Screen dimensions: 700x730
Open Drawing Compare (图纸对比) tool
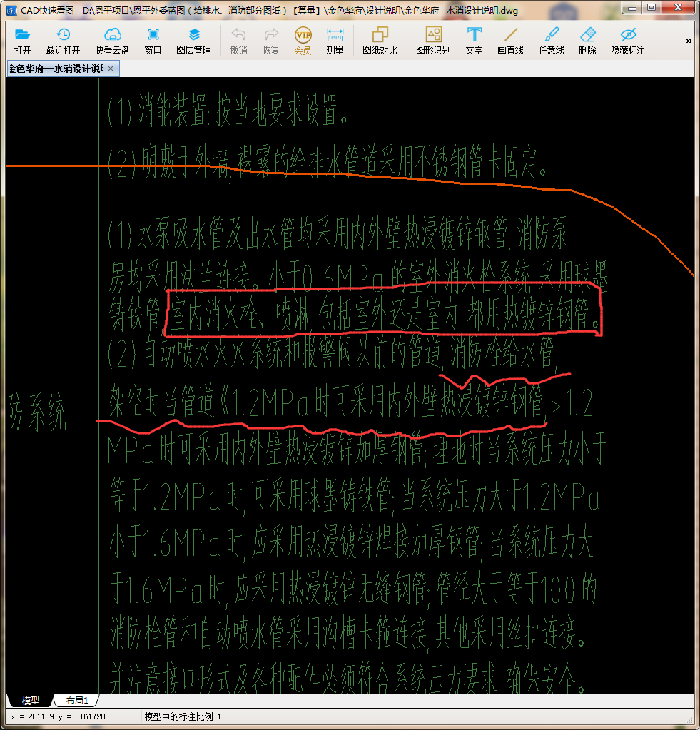380,41
